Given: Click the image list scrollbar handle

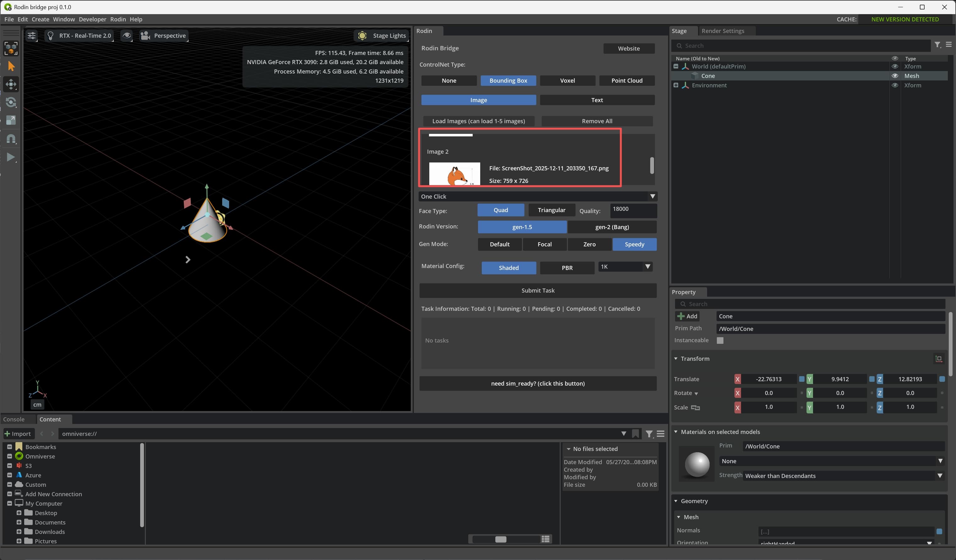Looking at the screenshot, I should pyautogui.click(x=652, y=165).
